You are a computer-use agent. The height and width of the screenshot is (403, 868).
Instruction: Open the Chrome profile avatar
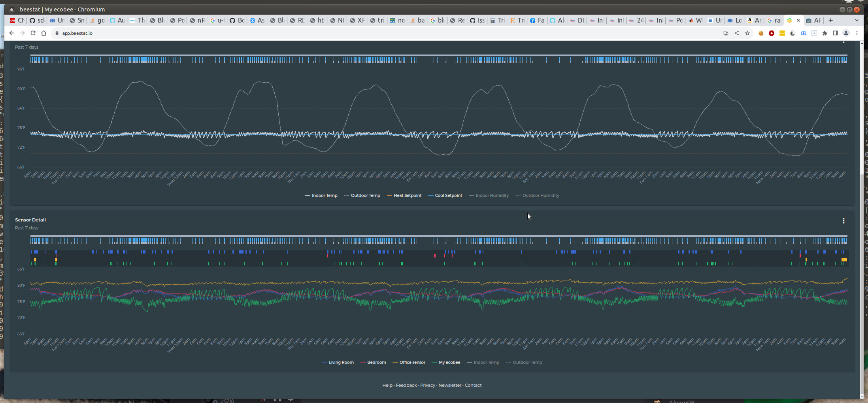pos(846,33)
